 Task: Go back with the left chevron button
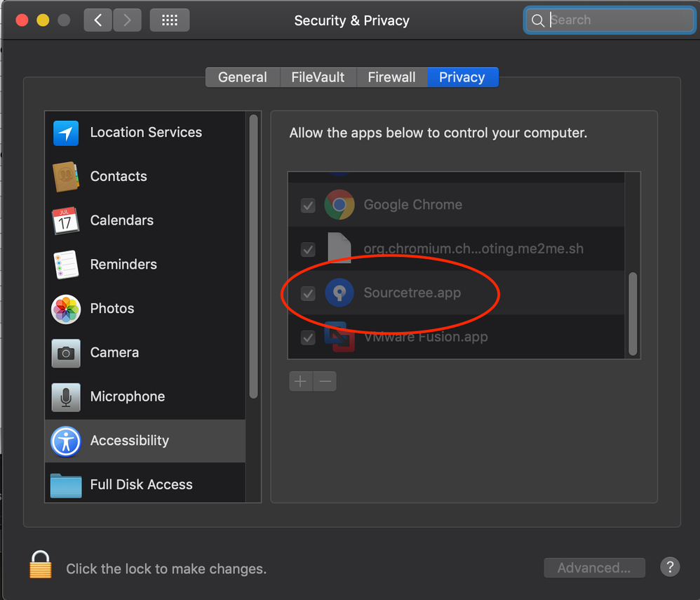pyautogui.click(x=97, y=20)
